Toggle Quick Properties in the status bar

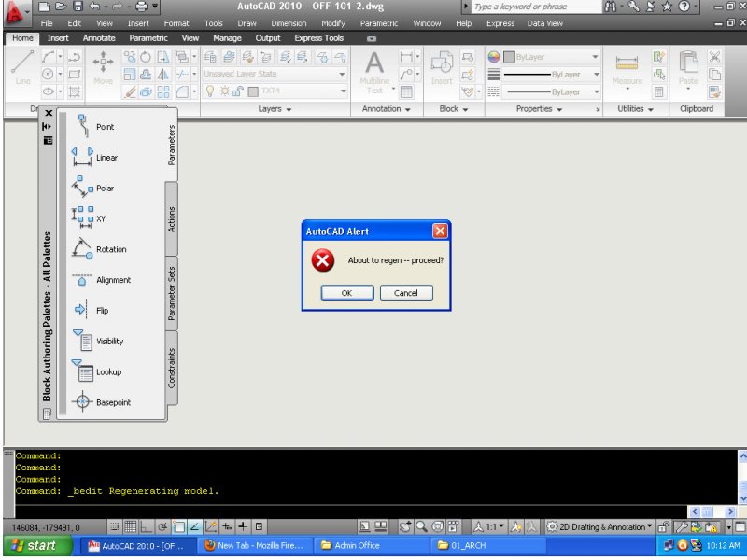click(x=260, y=526)
